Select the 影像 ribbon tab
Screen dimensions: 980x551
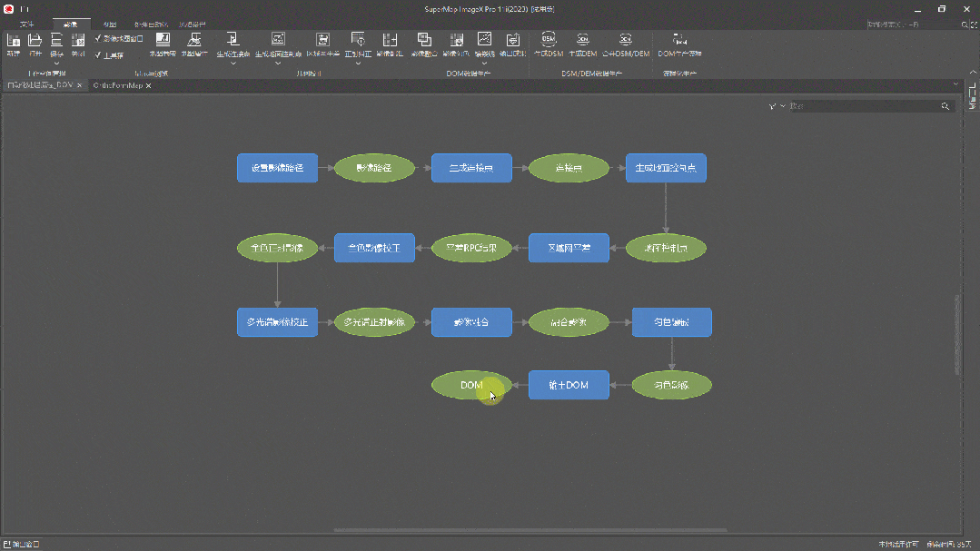click(71, 25)
